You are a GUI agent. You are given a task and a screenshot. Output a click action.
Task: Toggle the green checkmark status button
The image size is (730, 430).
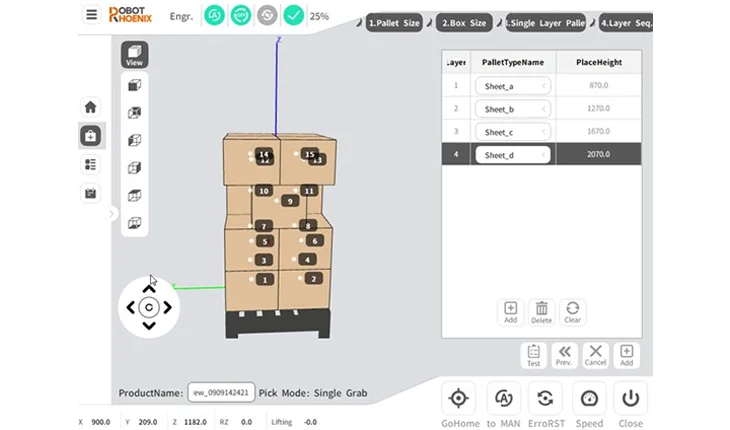[x=294, y=15]
